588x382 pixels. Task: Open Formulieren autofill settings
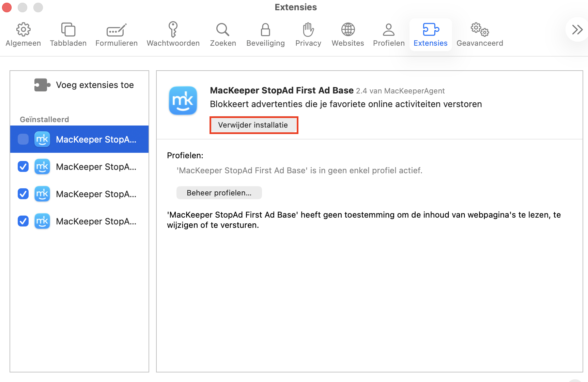tap(117, 34)
